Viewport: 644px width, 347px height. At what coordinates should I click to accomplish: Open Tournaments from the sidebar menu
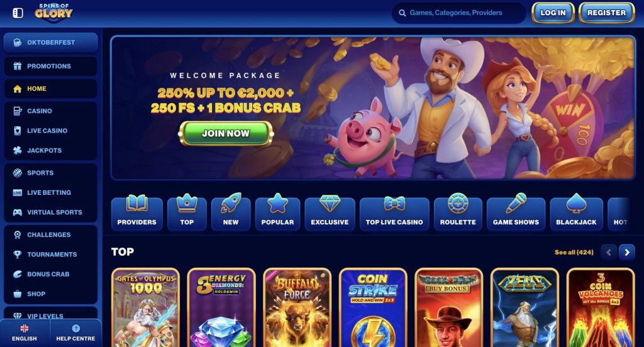(x=50, y=254)
